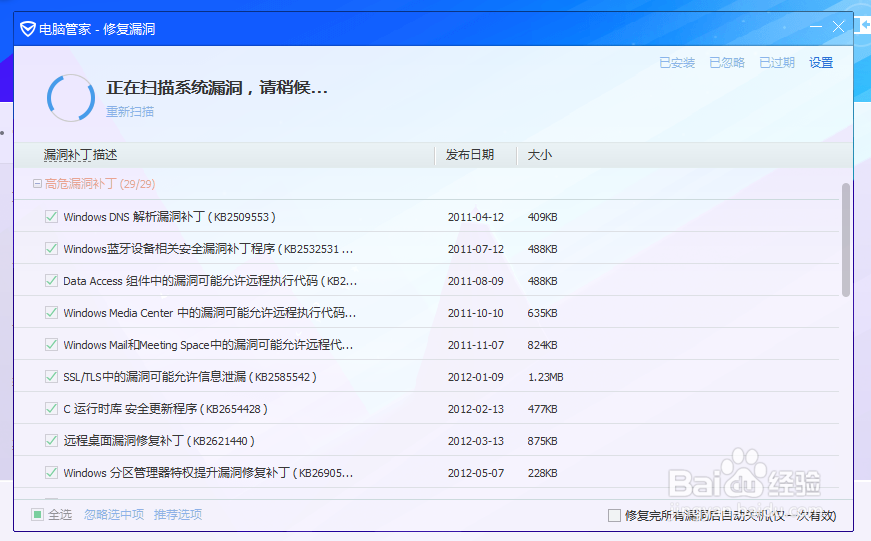Click 忽略选中项 link

[x=114, y=514]
